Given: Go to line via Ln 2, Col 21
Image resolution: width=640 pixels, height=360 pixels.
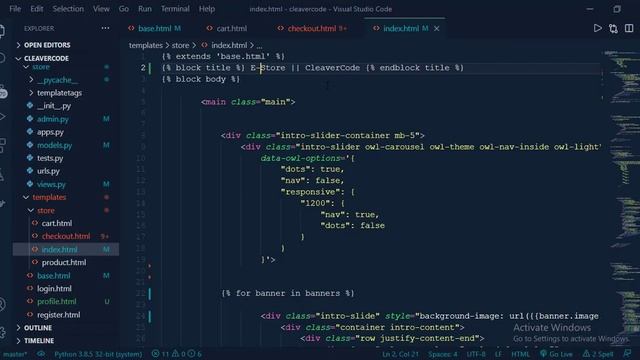Looking at the screenshot, I should pyautogui.click(x=400, y=354).
